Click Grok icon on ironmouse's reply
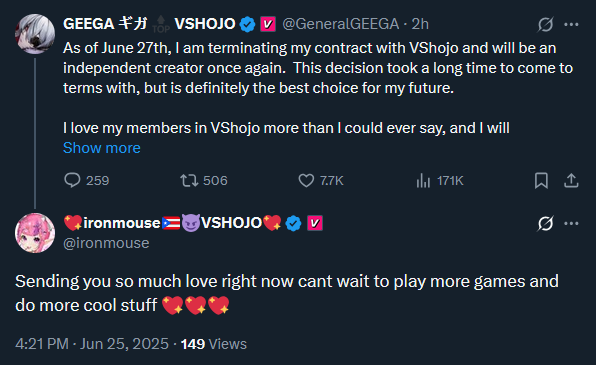596x365 pixels. click(x=545, y=223)
